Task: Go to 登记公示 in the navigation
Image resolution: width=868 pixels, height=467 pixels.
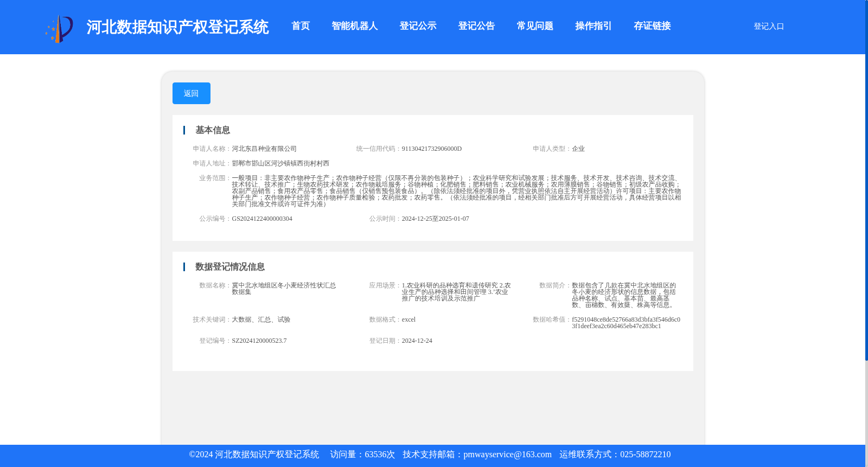Action: pyautogui.click(x=418, y=26)
